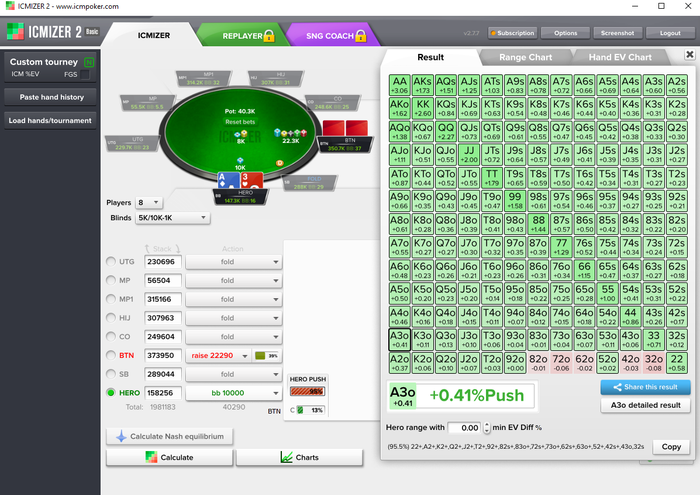Click the HERO PUSH 95% range bar
This screenshot has width=700, height=495.
pos(308,391)
